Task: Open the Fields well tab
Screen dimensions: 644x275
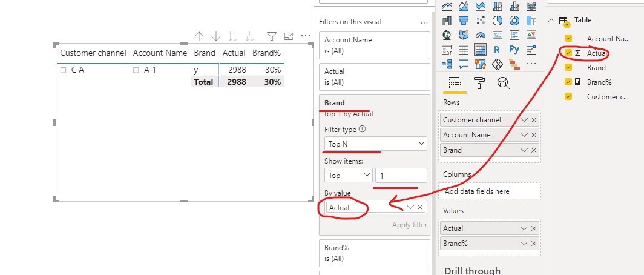Action: click(455, 82)
